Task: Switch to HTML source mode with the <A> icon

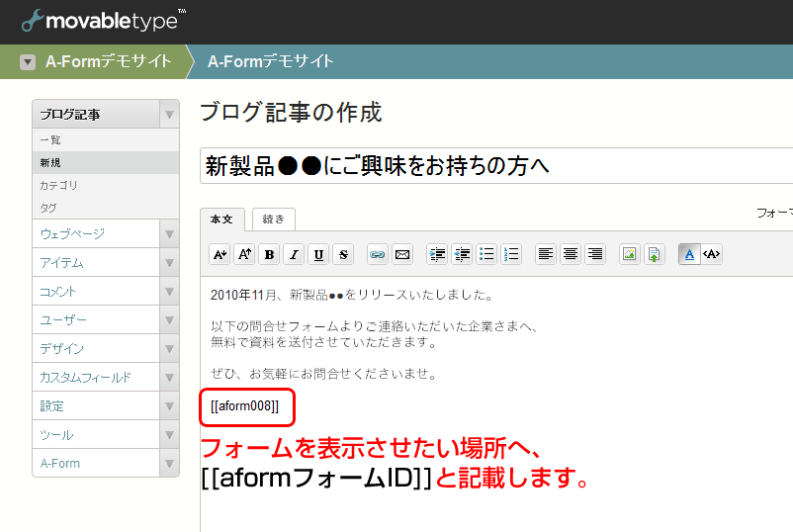Action: [712, 254]
